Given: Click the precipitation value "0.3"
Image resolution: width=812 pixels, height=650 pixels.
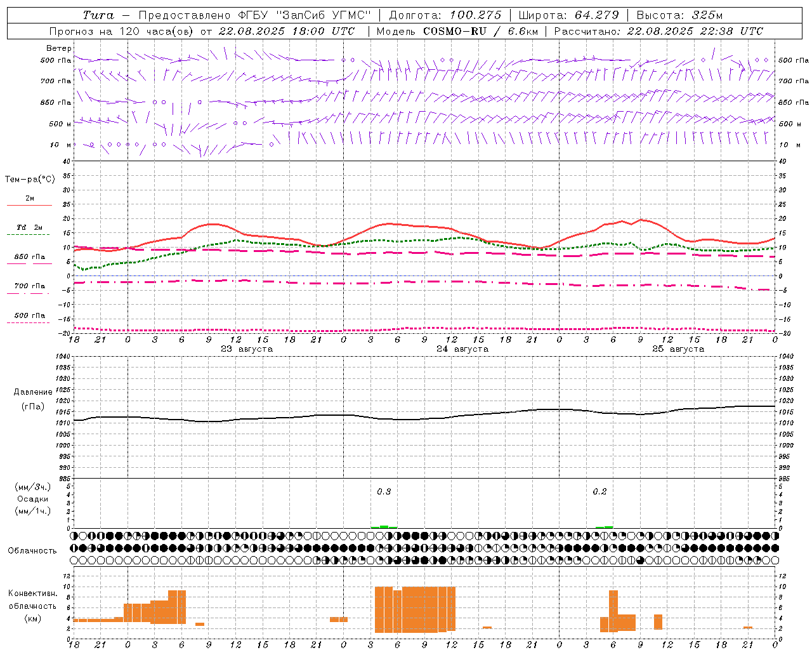Looking at the screenshot, I should pyautogui.click(x=384, y=492).
